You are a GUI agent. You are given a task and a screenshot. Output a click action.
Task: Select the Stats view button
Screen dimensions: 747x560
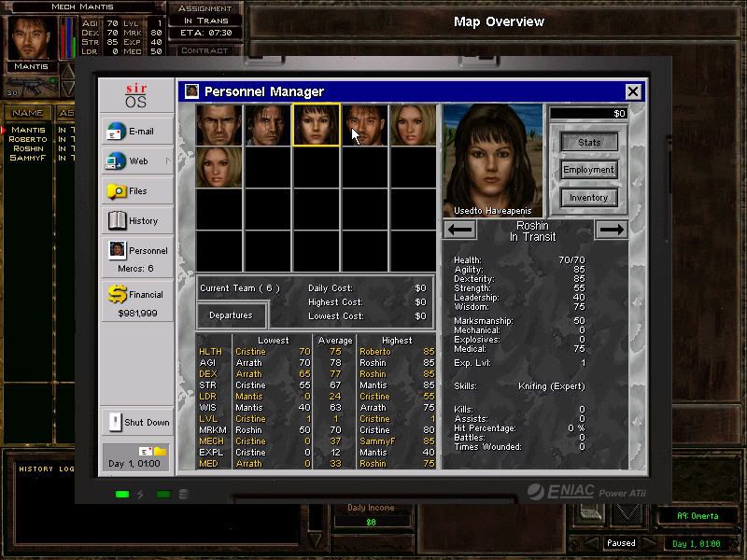pyautogui.click(x=588, y=143)
